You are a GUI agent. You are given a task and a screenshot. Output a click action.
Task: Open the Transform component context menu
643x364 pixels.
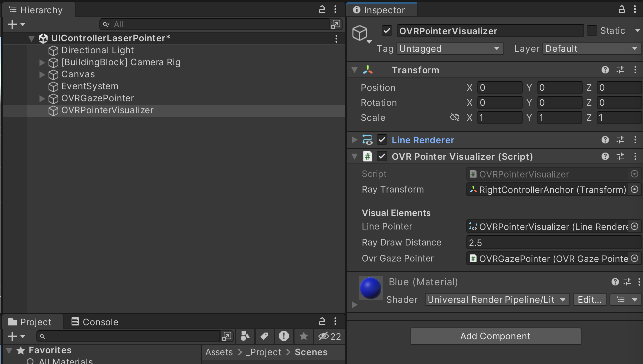[x=635, y=70]
